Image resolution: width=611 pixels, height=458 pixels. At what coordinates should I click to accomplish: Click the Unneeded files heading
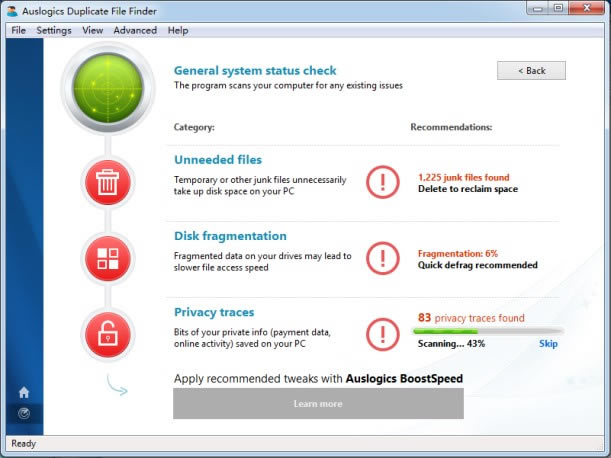point(218,159)
